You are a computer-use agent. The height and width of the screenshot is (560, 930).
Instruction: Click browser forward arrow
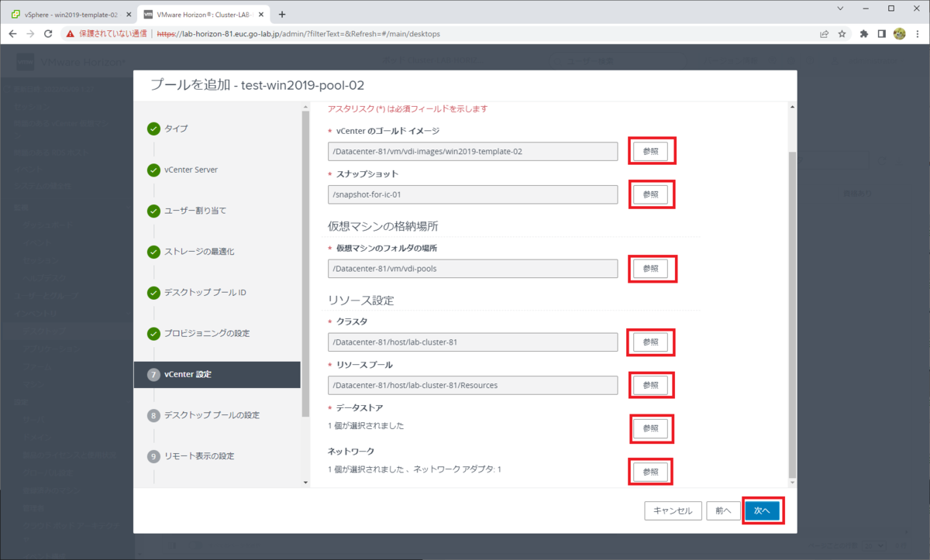(x=30, y=34)
